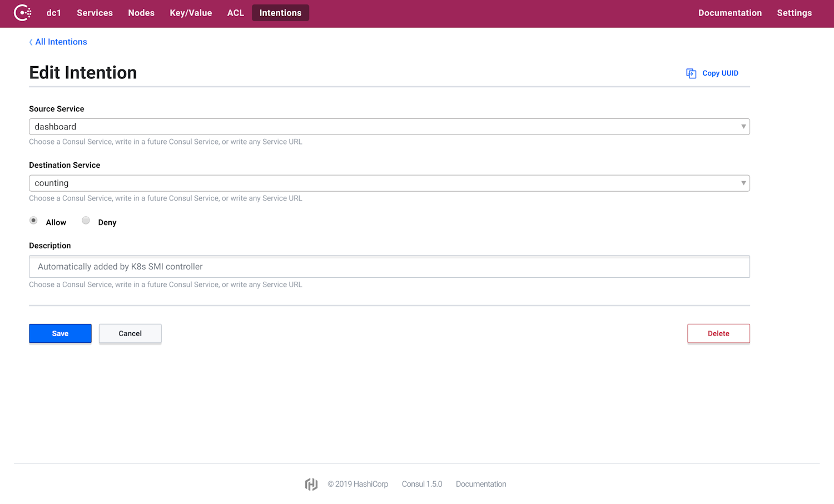Open the ACL section
Screen dimensions: 834x504
tap(235, 12)
